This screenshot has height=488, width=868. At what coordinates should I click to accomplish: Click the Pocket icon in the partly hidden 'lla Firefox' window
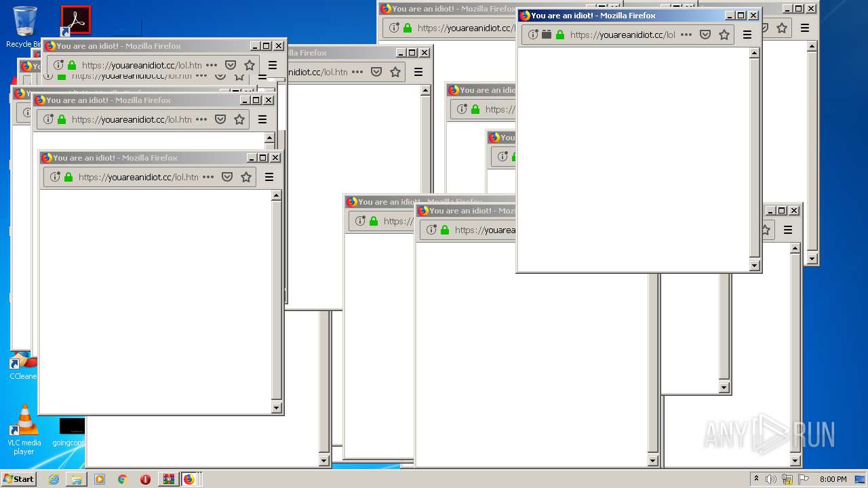pos(376,72)
